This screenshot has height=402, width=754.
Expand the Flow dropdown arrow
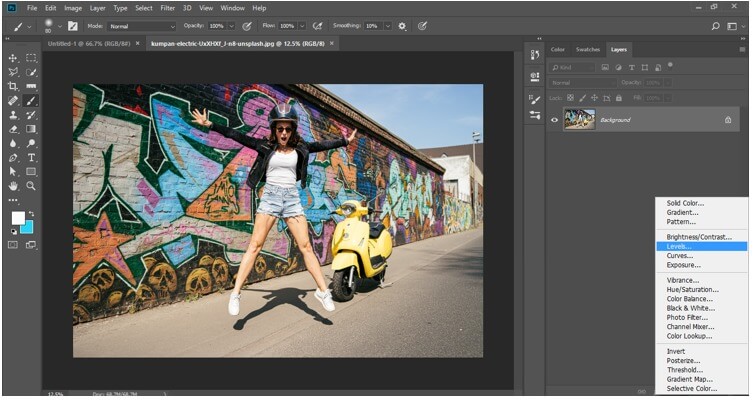coord(302,26)
